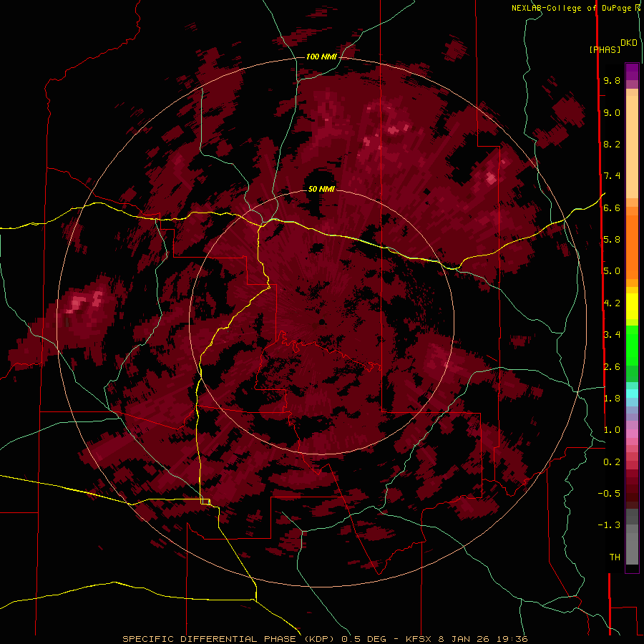Image resolution: width=644 pixels, height=644 pixels.
Task: Click the DKD legend label
Action: click(629, 43)
